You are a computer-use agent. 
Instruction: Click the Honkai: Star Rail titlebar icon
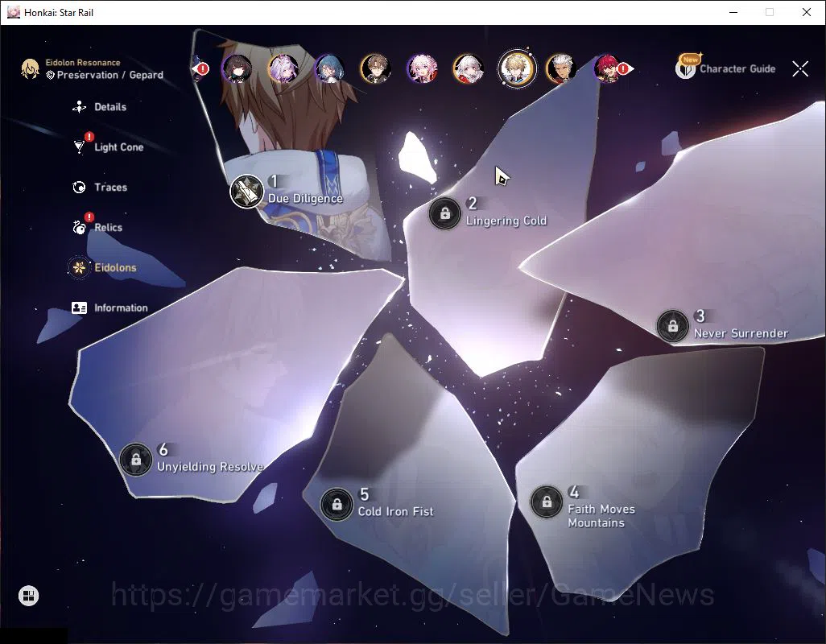coord(14,12)
